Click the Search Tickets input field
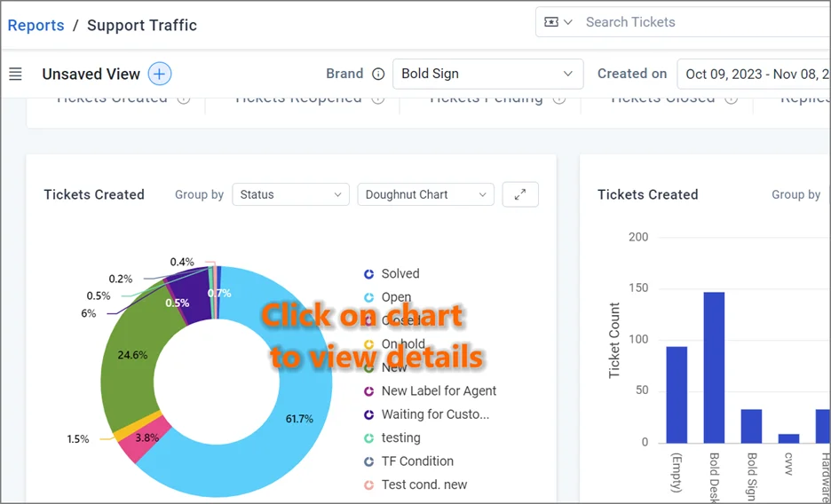 [705, 22]
